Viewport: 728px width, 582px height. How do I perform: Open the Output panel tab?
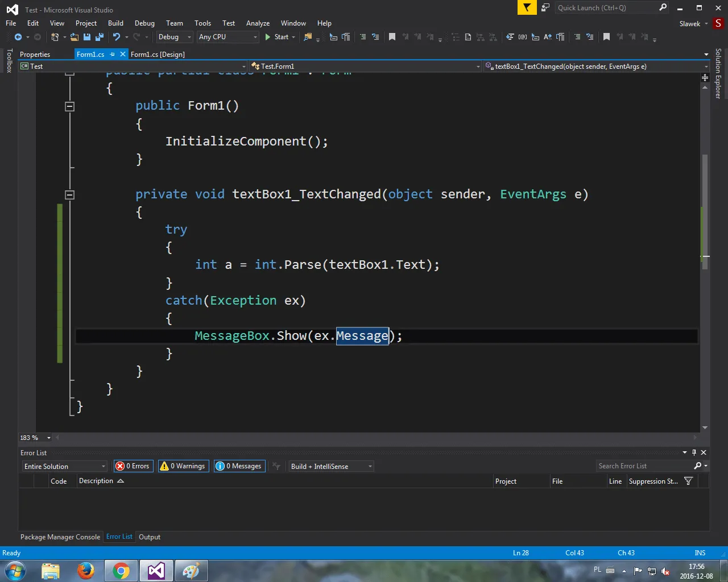click(x=150, y=537)
